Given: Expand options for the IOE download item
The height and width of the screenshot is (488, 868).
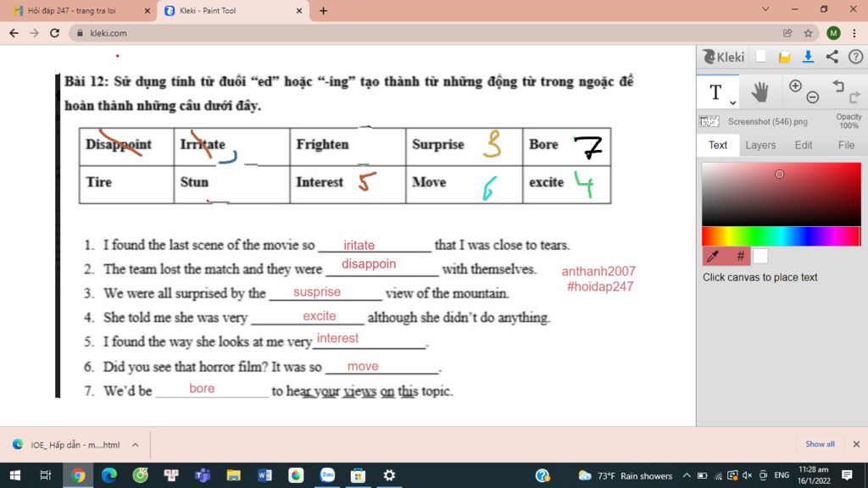Looking at the screenshot, I should (x=135, y=444).
